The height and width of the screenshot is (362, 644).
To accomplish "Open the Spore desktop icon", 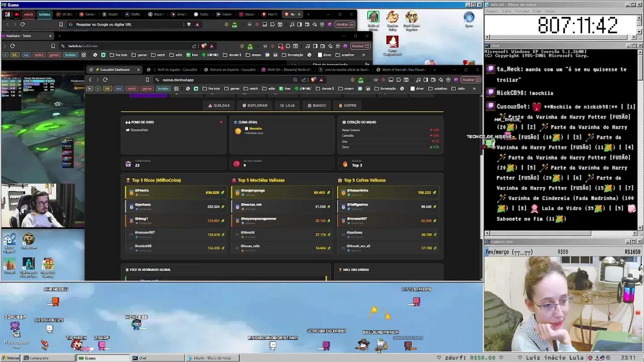I will [x=469, y=19].
